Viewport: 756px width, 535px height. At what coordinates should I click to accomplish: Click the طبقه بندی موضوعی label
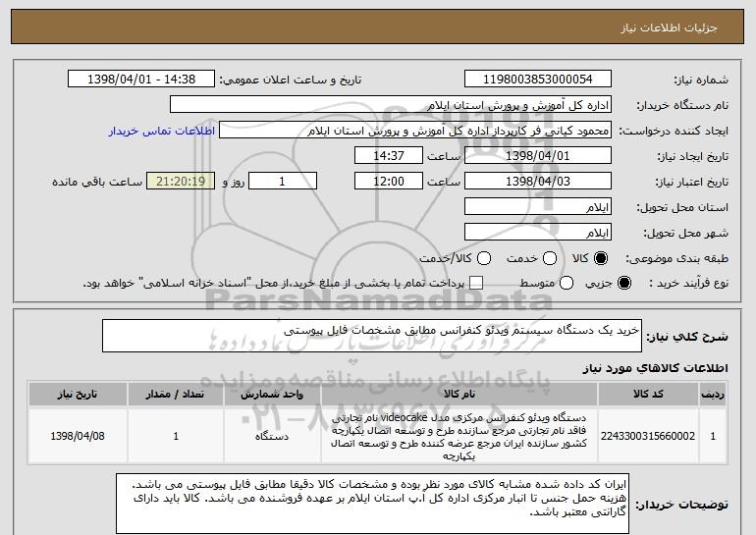676,259
